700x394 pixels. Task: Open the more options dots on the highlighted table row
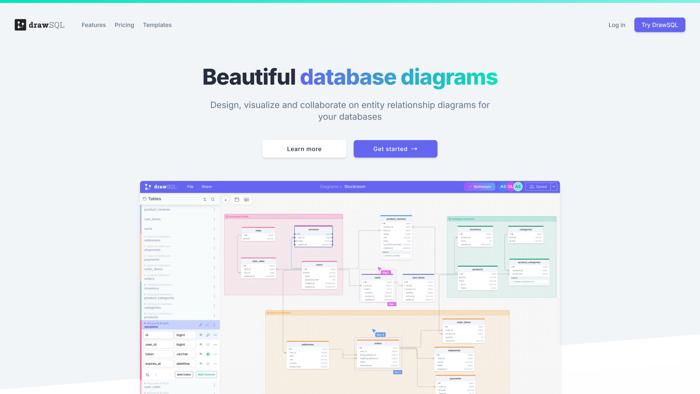[x=214, y=325]
